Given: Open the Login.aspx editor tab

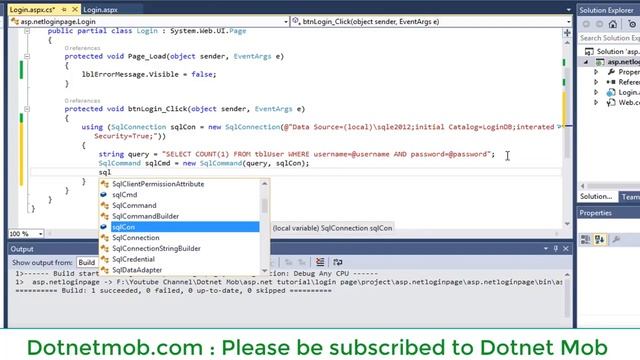Looking at the screenshot, I should pos(100,9).
